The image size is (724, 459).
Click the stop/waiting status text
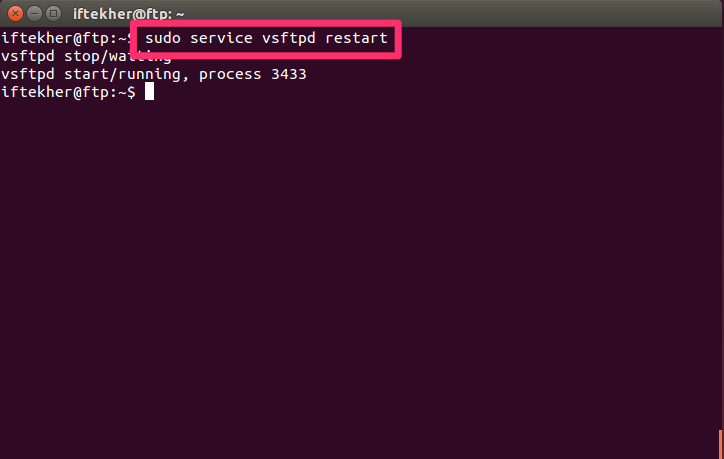click(117, 56)
